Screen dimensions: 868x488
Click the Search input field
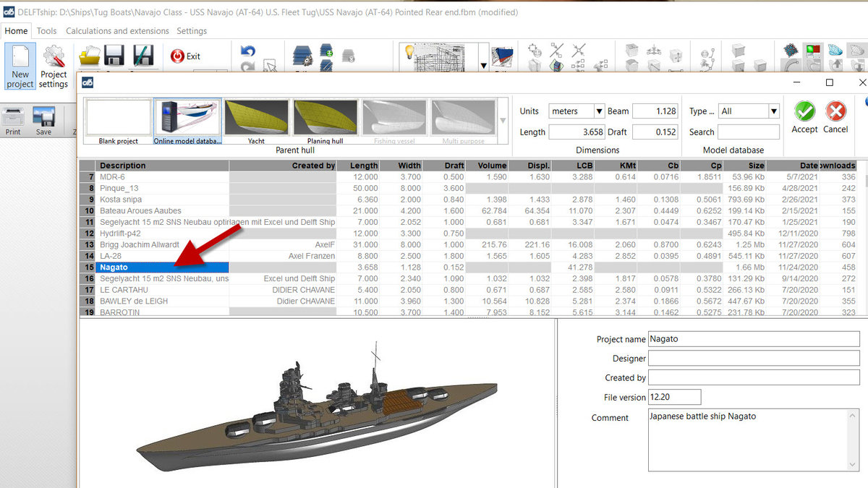pos(749,132)
